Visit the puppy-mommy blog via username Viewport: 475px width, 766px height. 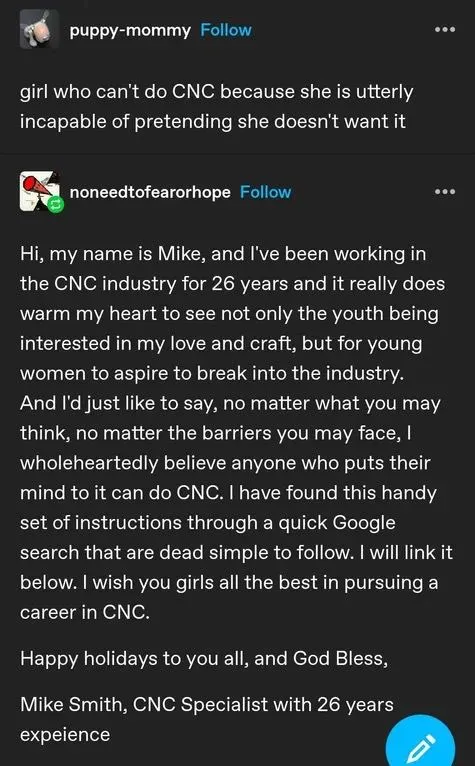coord(130,31)
